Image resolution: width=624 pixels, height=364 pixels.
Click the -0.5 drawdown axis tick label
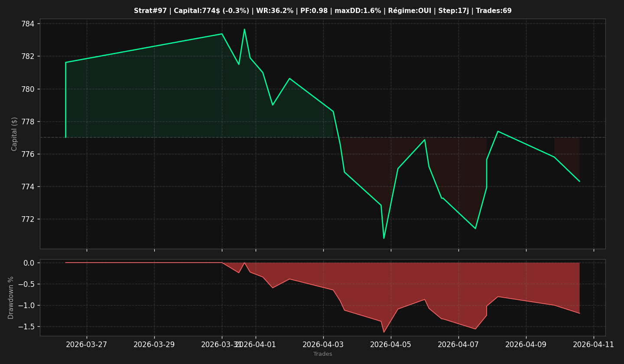point(26,284)
